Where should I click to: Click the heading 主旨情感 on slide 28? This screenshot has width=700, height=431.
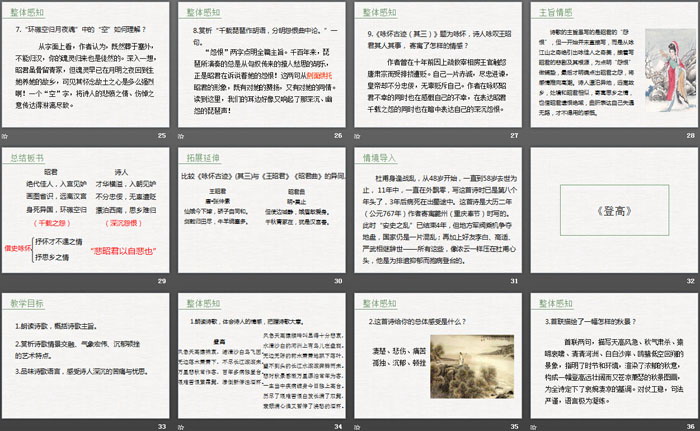click(x=556, y=13)
